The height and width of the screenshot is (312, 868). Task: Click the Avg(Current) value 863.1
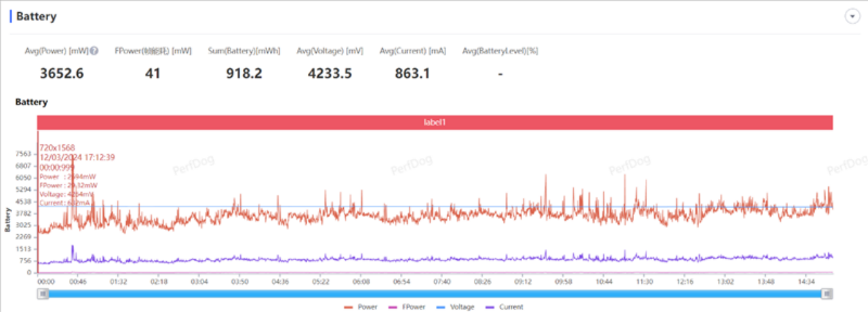412,73
